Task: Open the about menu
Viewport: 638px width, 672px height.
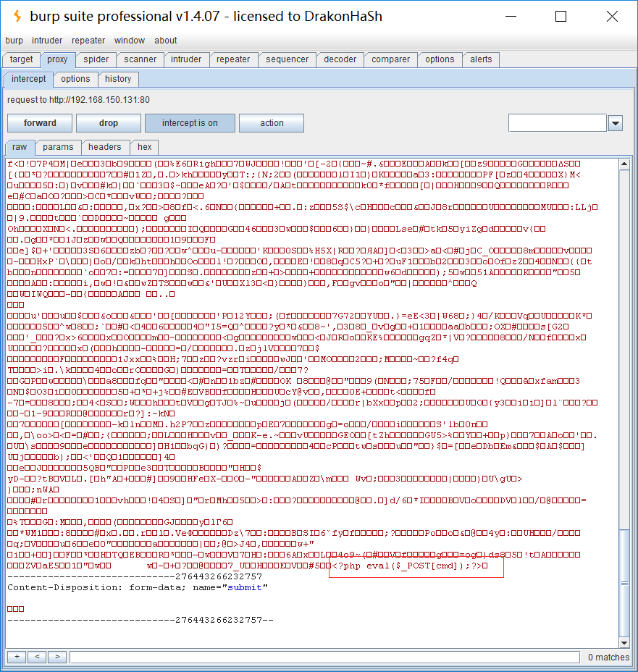Action: (x=165, y=41)
